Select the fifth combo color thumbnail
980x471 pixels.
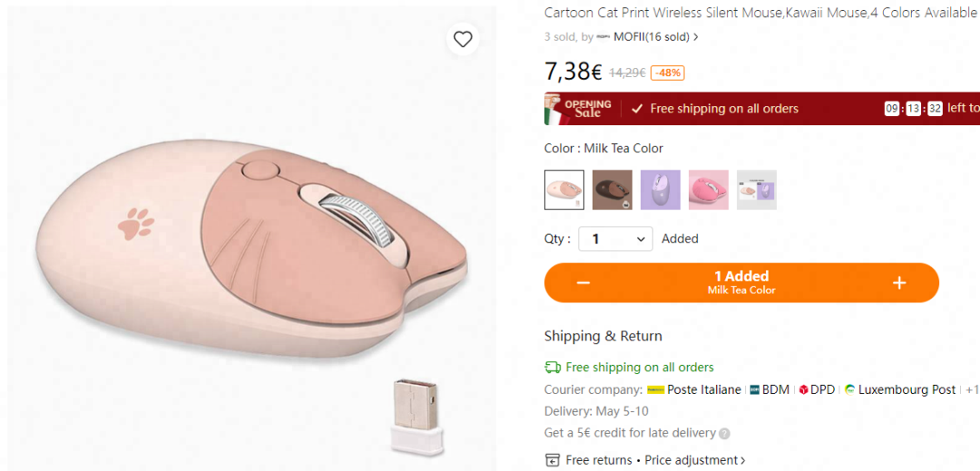coord(757,190)
